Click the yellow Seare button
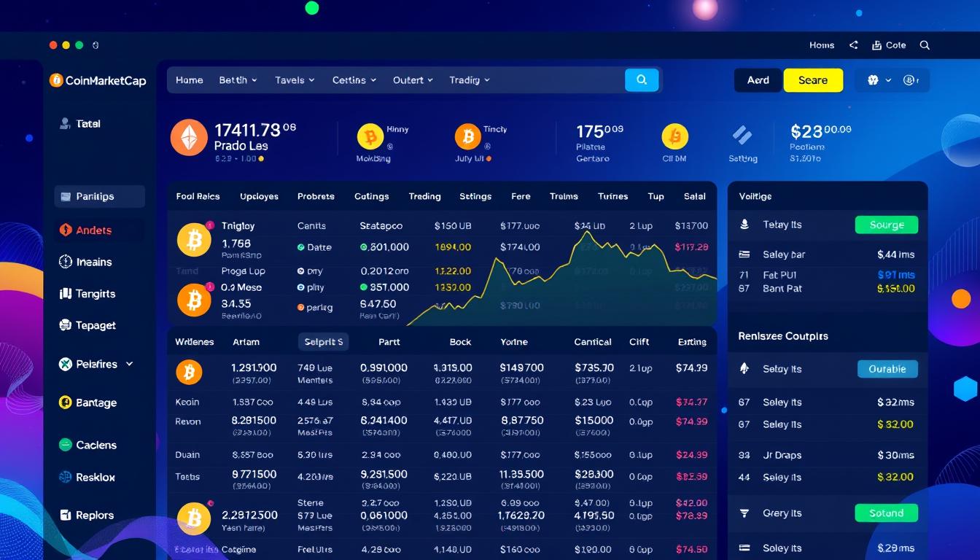Viewport: 980px width, 560px height. pos(813,80)
